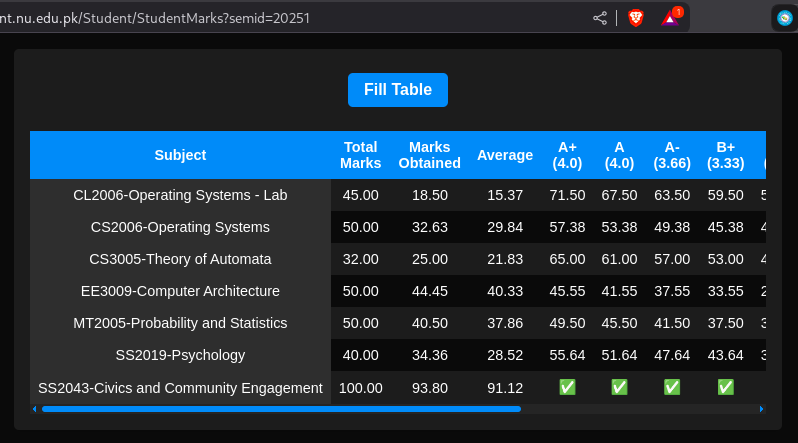Click marks obtained 32.63 cell
798x443 pixels.
pos(430,227)
